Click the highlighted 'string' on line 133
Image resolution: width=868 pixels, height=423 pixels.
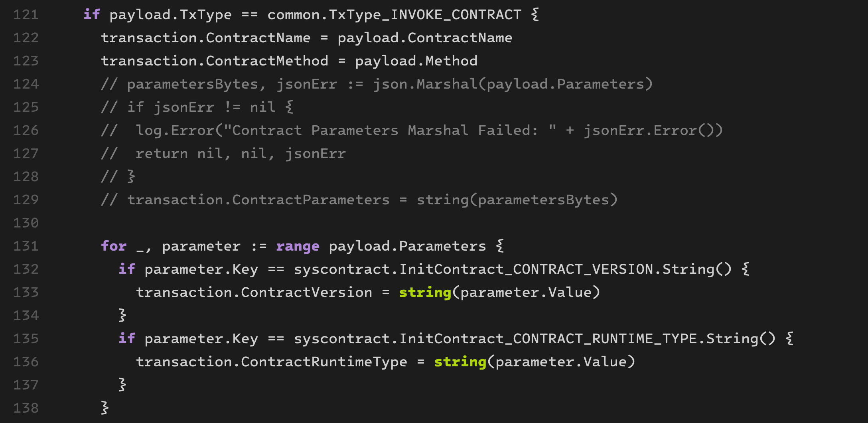[425, 293]
